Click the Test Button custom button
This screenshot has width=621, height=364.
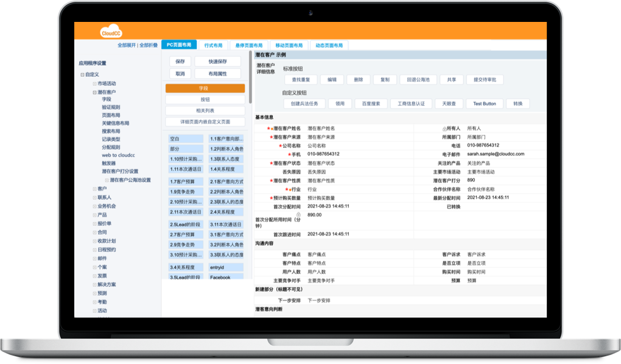click(485, 104)
